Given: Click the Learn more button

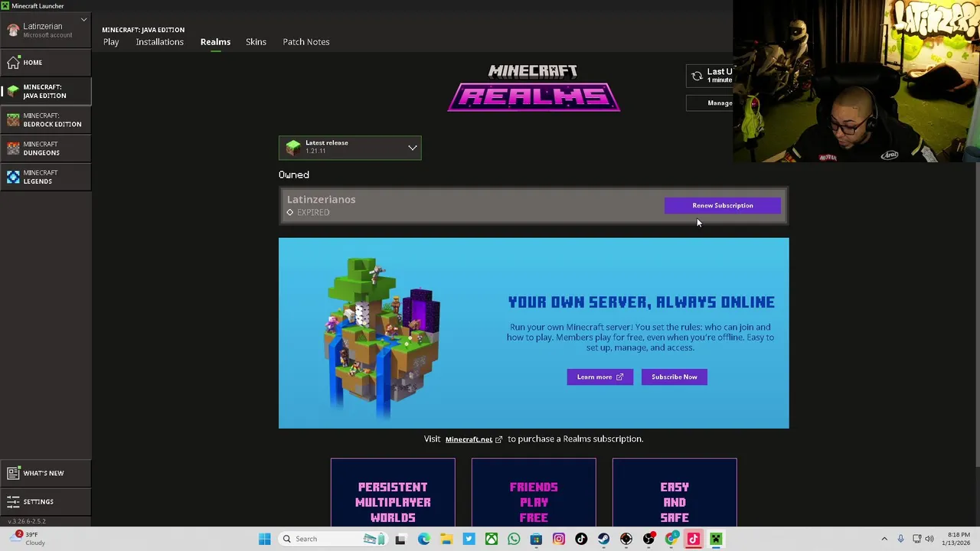Looking at the screenshot, I should [x=599, y=377].
